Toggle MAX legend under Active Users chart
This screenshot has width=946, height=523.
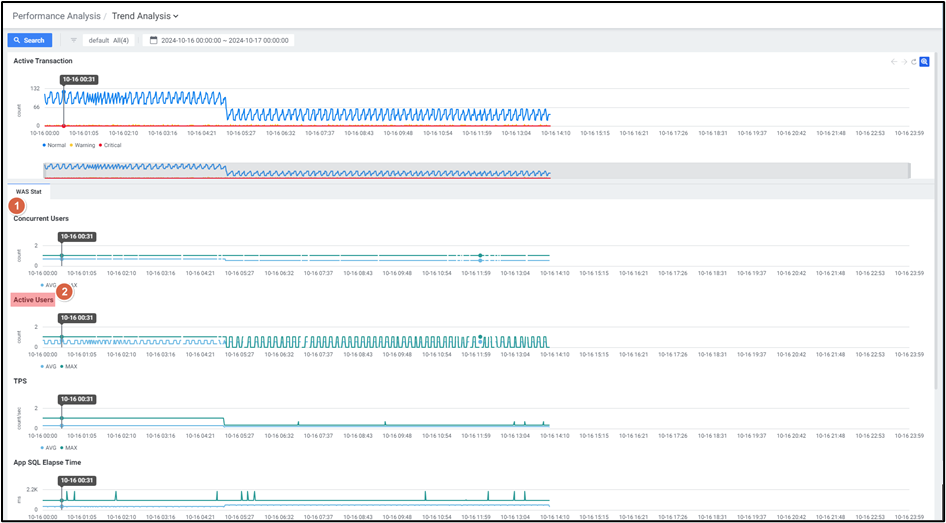coord(69,366)
